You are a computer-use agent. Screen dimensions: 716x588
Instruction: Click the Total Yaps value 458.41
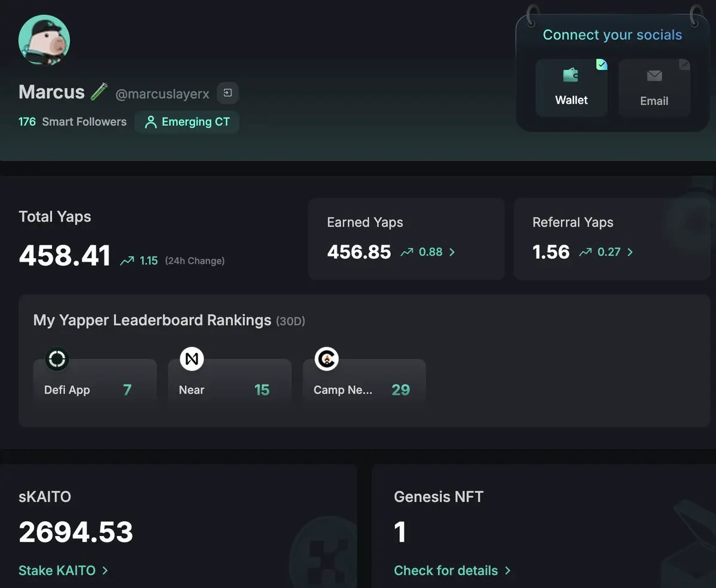click(x=64, y=256)
